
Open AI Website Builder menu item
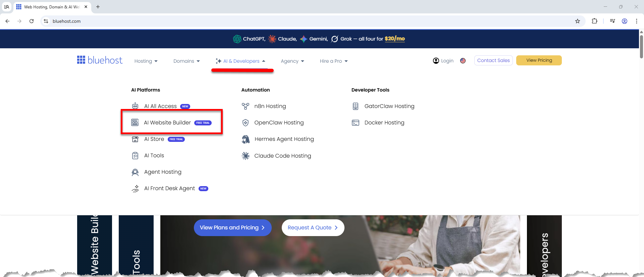pyautogui.click(x=171, y=122)
